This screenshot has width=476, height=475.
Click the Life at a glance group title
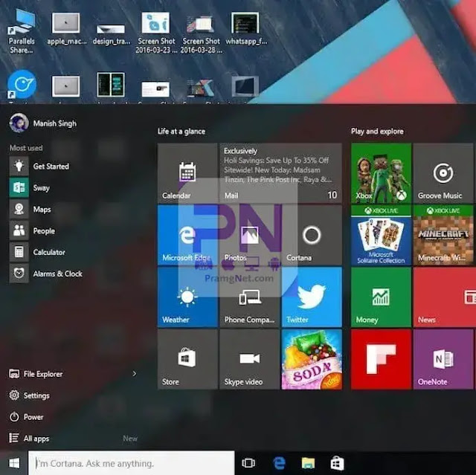coord(181,132)
